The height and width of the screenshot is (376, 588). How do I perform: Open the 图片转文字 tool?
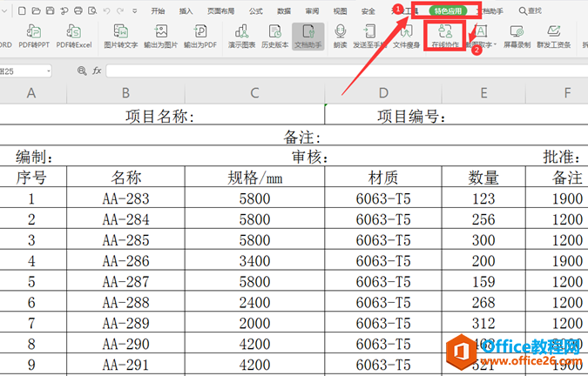(x=120, y=36)
